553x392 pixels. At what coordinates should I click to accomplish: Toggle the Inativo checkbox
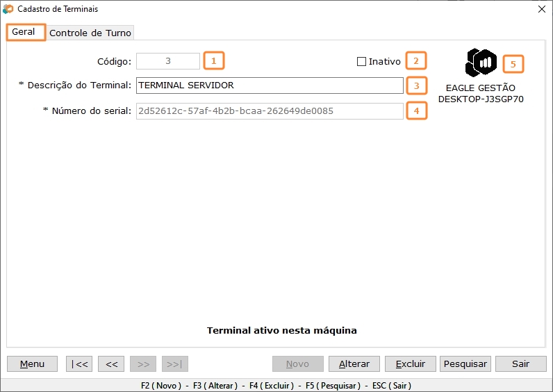click(x=361, y=61)
